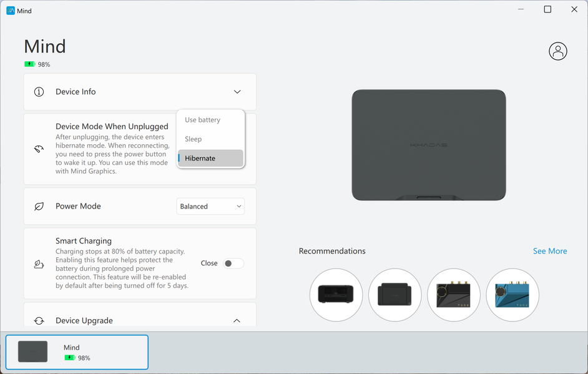Screen dimensions: 588x374
Task: Open the blue Tone board recommendation thumbnail
Action: [x=512, y=295]
